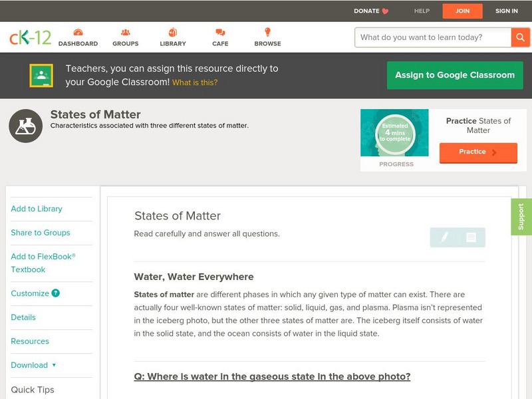Open the Cafe chat bubbles icon
The height and width of the screenshot is (399, 532).
[x=220, y=32]
